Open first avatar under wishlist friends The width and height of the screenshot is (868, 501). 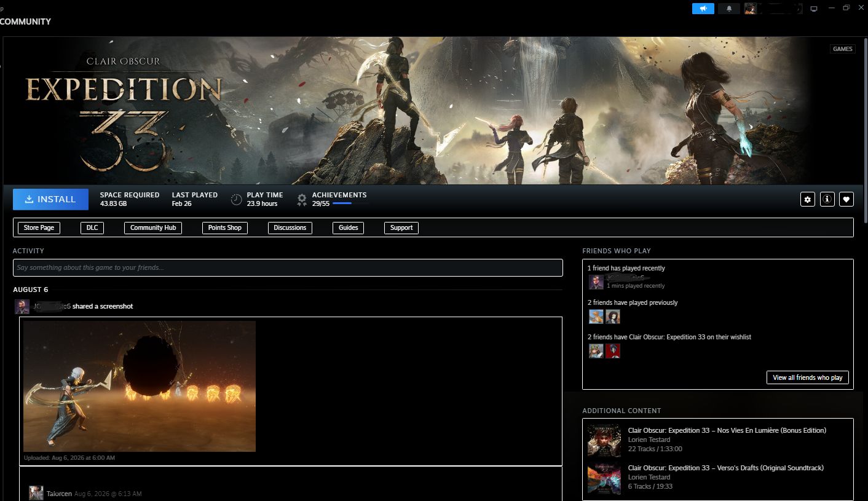click(596, 351)
